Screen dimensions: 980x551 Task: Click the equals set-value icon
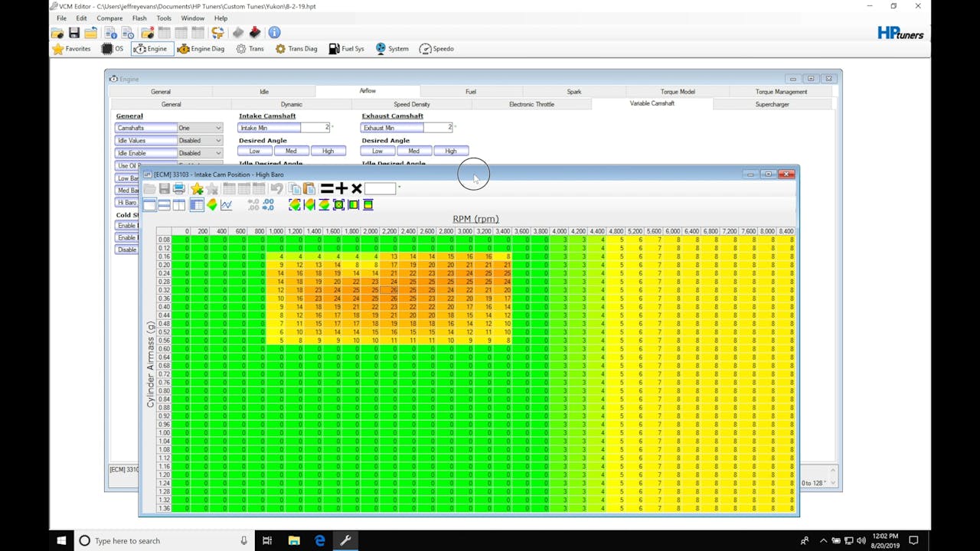point(327,189)
